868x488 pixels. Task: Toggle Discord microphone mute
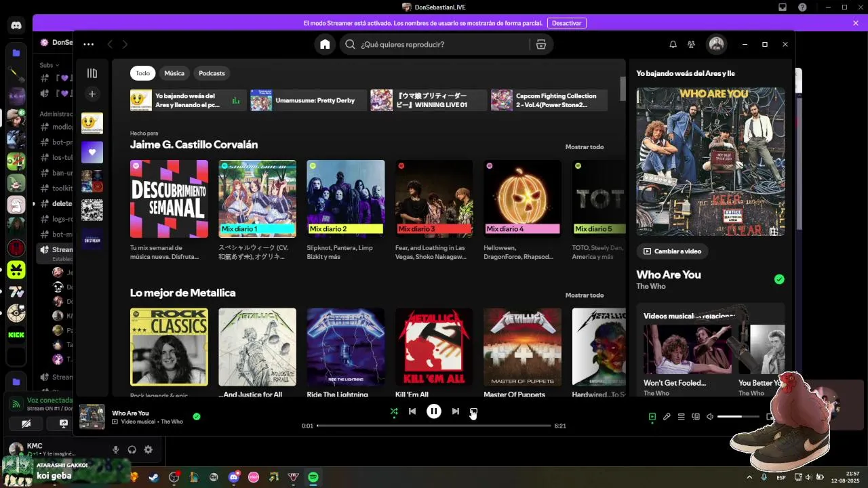tap(116, 449)
